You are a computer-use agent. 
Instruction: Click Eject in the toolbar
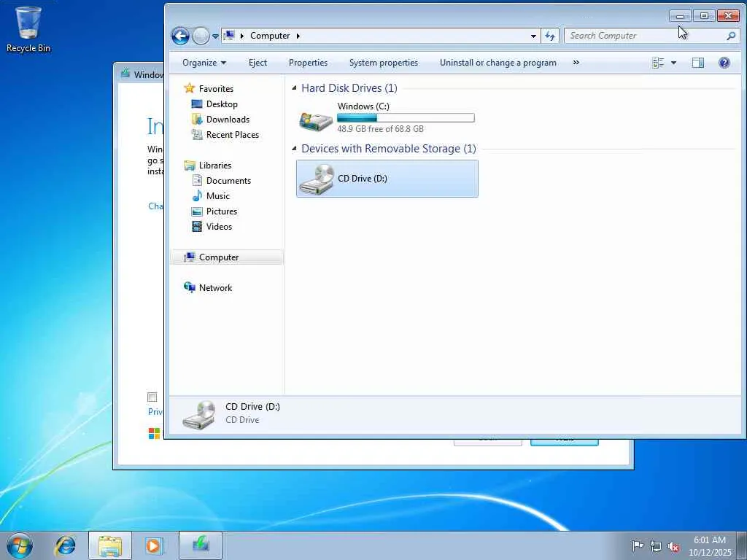[258, 63]
